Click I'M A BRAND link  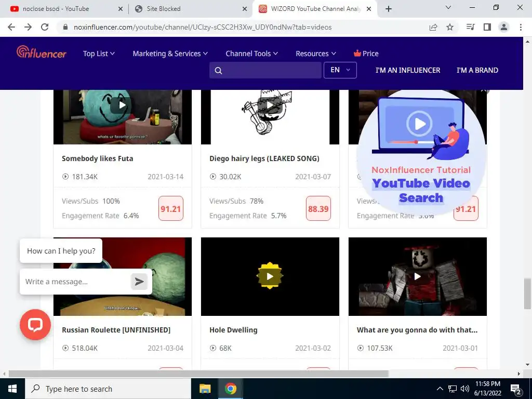pos(477,70)
